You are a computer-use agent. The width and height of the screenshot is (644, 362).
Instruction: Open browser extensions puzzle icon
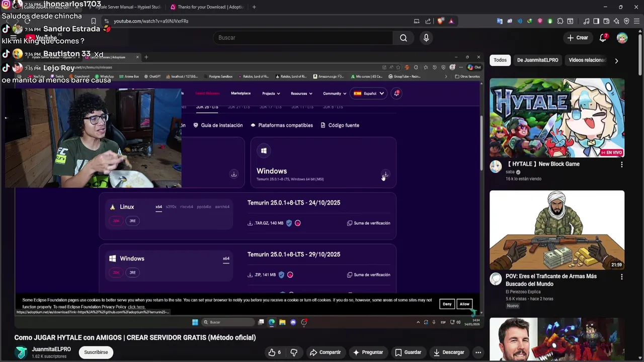click(x=560, y=21)
